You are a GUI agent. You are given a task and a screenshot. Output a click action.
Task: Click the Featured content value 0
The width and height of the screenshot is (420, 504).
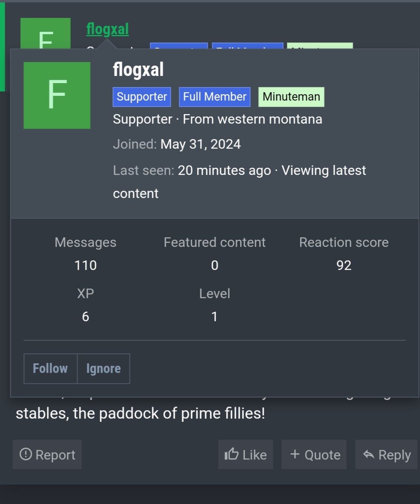coord(215,265)
